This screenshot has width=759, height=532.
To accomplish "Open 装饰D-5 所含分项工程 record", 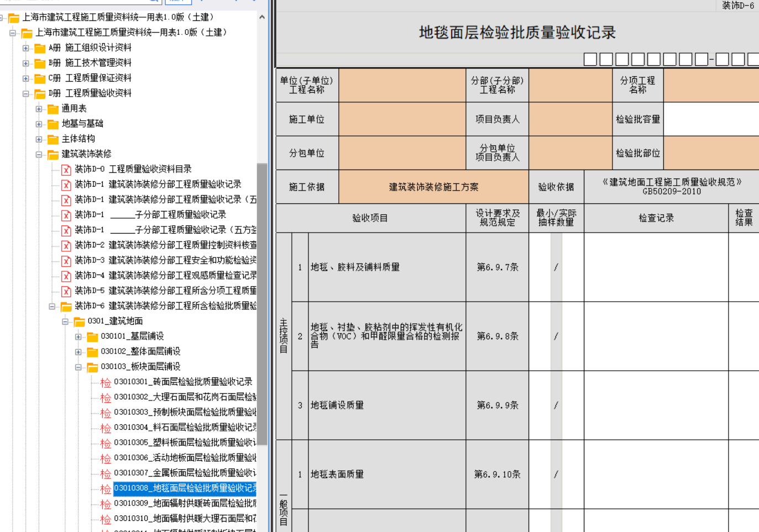I will point(165,291).
